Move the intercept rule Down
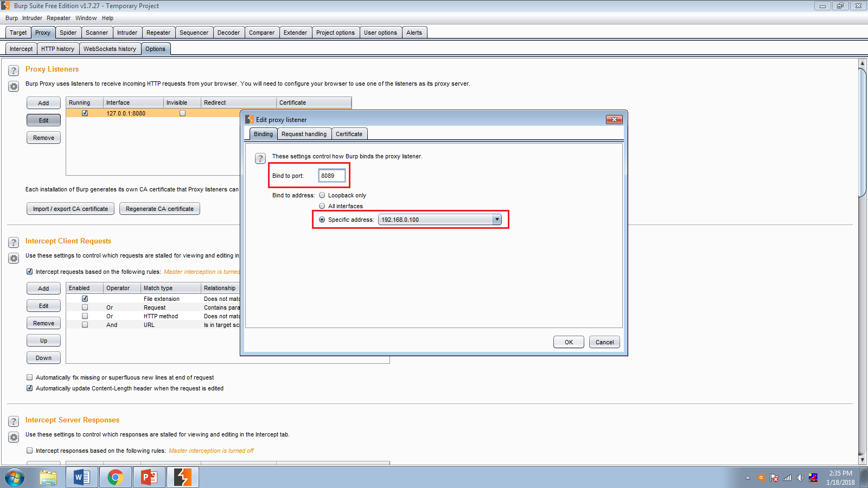The image size is (868, 488). coord(43,358)
